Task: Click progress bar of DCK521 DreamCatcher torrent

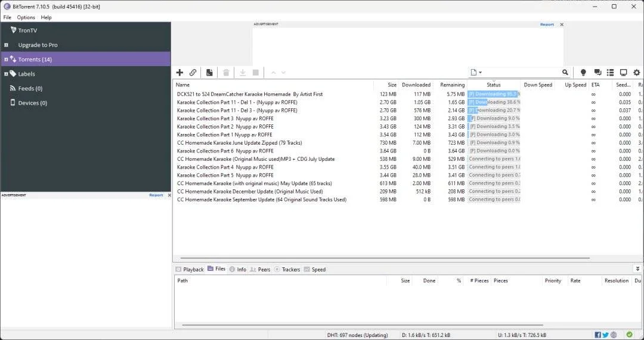Action: point(494,94)
